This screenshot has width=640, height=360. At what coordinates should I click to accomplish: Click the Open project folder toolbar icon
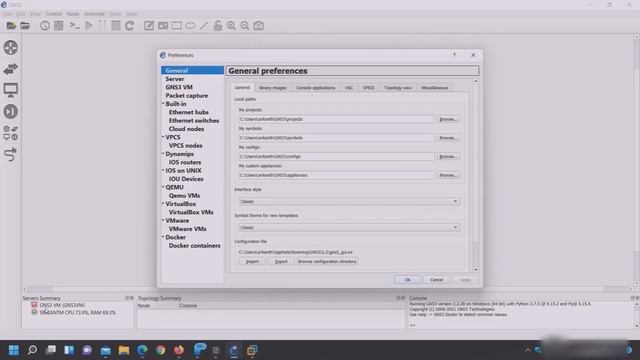[25, 26]
